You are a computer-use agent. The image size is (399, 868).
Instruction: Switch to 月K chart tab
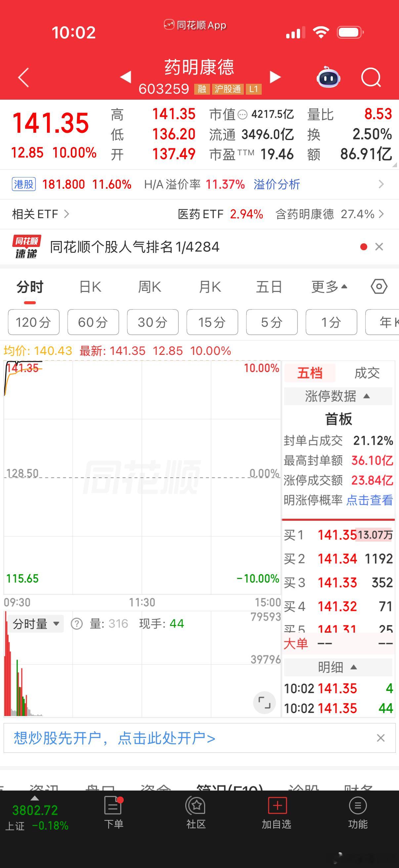(209, 287)
